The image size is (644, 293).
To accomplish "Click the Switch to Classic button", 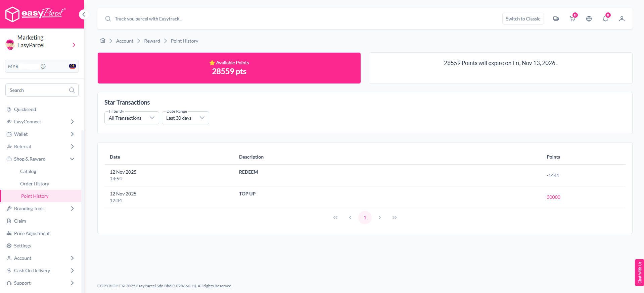I will [523, 19].
